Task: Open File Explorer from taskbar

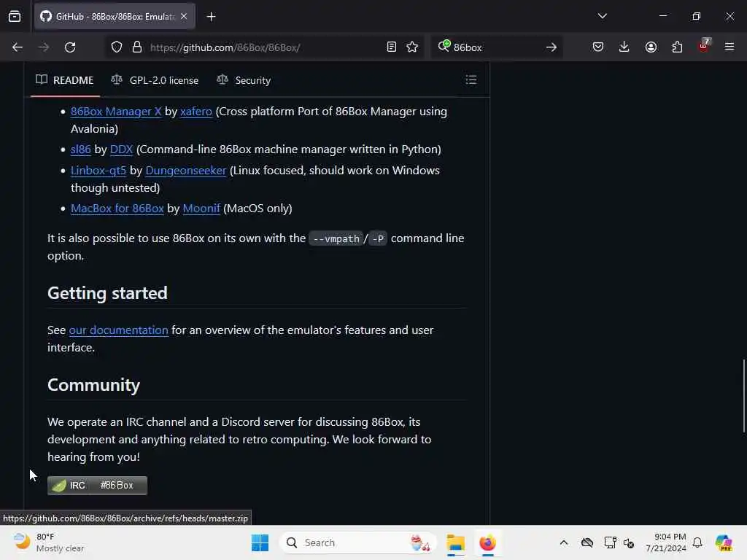Action: [x=455, y=542]
